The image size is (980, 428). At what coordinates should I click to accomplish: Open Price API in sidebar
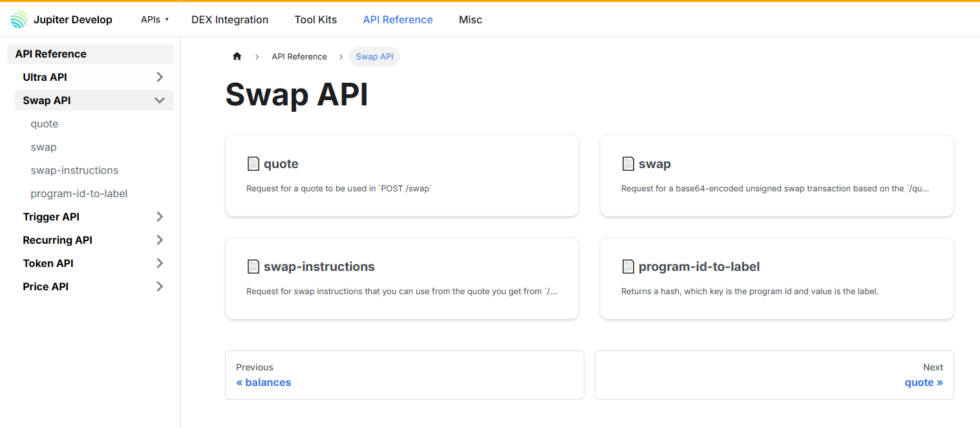point(45,286)
